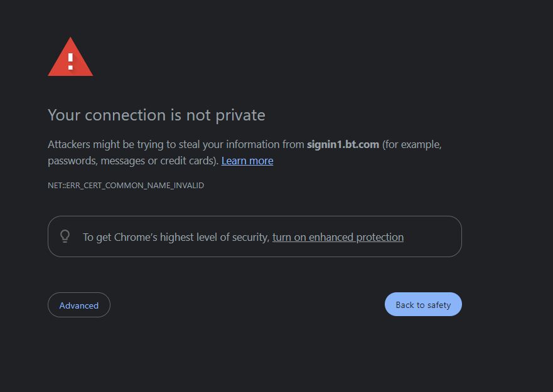Click the NET::ERR_CERT_COMMON_NAME_INVALID error code
The width and height of the screenshot is (553, 392).
tap(126, 185)
